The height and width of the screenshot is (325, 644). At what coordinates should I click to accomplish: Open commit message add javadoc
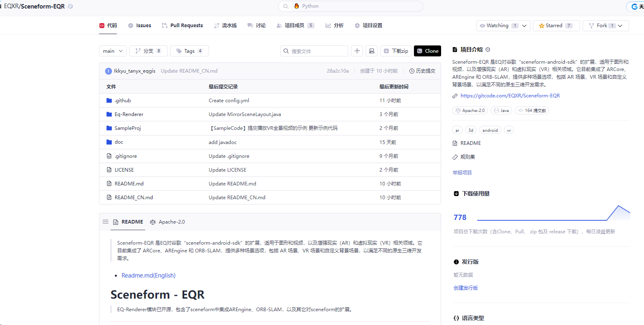coord(222,142)
